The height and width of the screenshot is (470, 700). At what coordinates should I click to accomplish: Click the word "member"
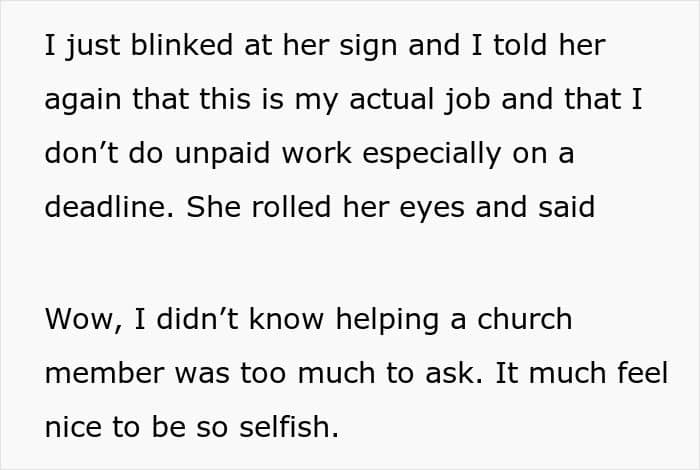click(104, 373)
